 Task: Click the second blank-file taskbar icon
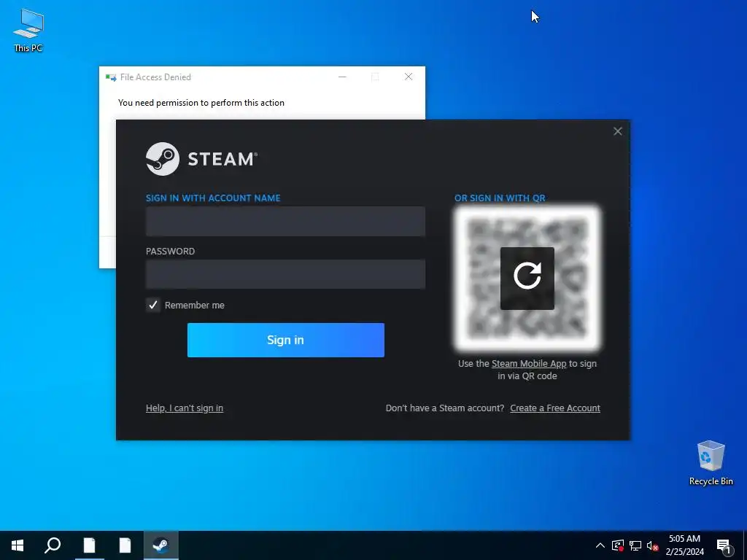[125, 545]
